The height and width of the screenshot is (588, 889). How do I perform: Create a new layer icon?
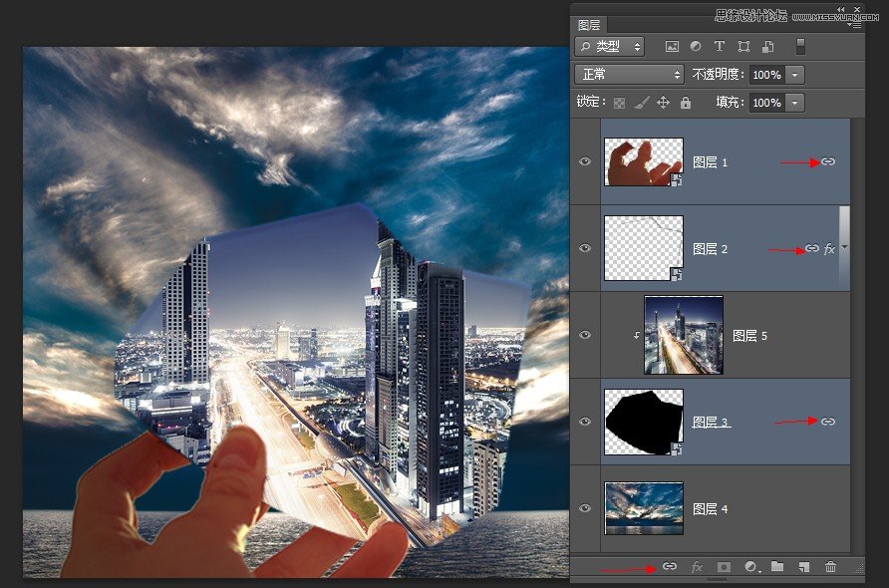click(804, 566)
